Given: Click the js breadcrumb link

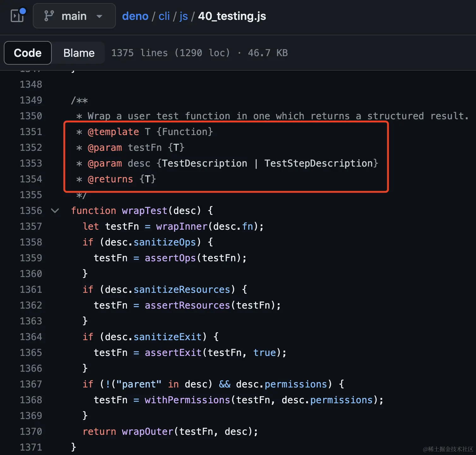Looking at the screenshot, I should (183, 16).
